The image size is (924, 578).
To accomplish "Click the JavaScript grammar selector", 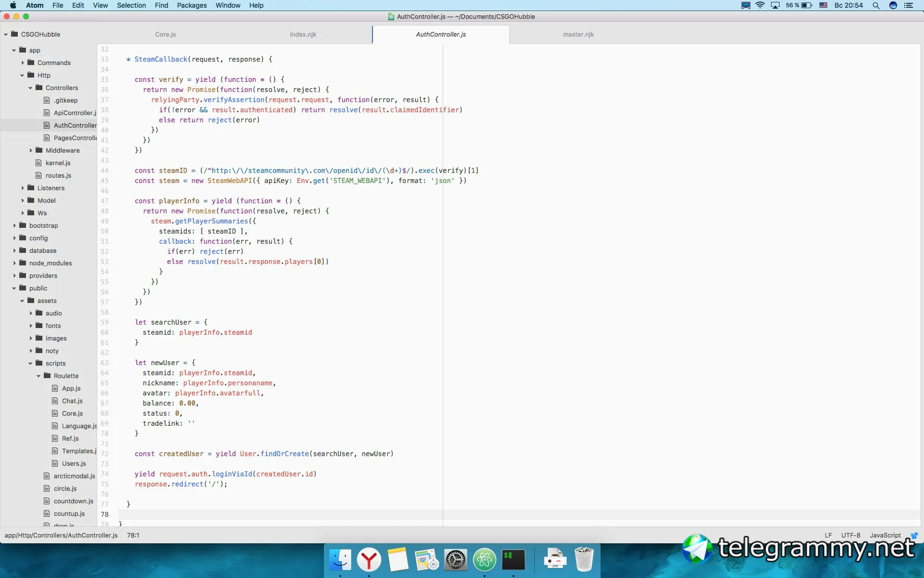I will (885, 535).
